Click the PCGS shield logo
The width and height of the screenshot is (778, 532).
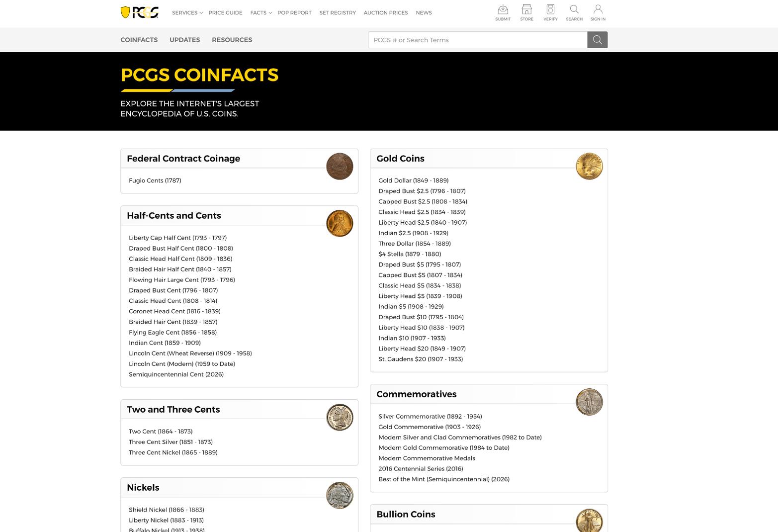(140, 12)
